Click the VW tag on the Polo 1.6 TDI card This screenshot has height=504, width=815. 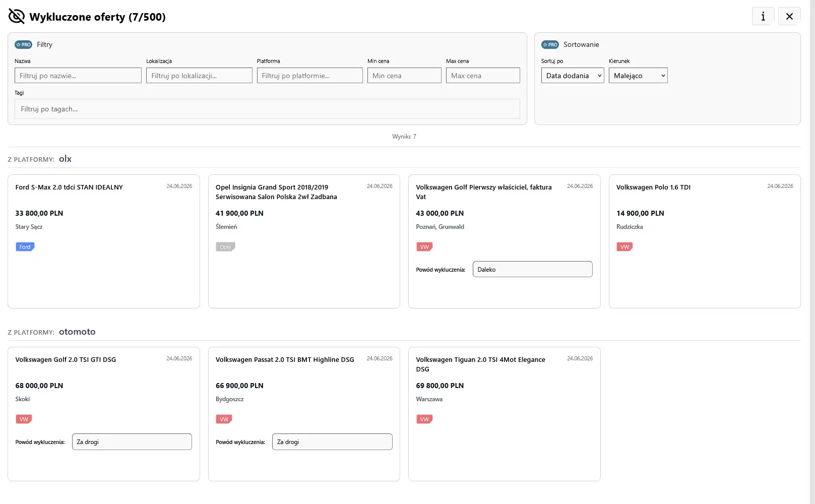tap(624, 247)
